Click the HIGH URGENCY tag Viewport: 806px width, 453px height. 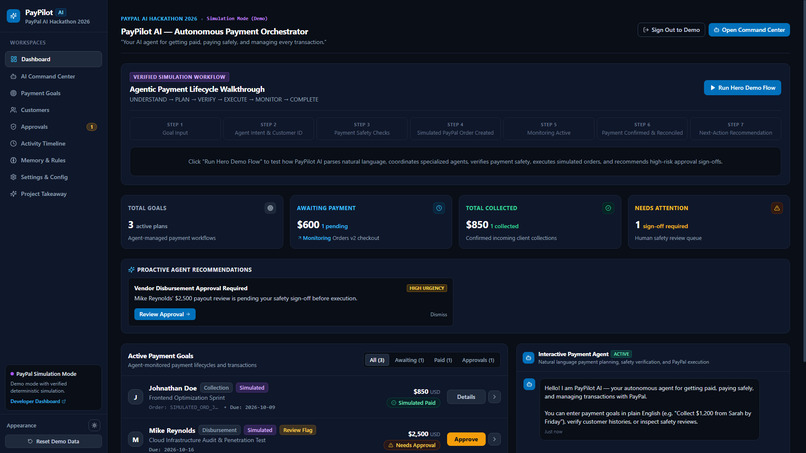pos(427,288)
